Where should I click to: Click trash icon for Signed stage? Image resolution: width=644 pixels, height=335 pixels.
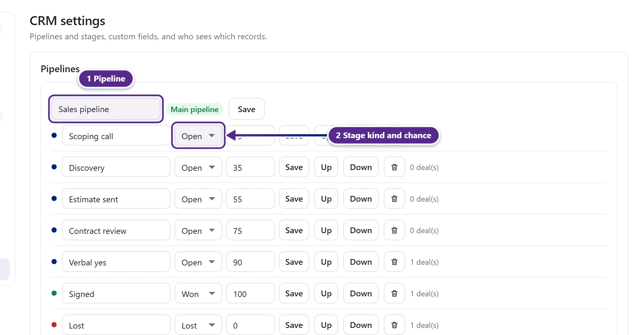pos(394,293)
